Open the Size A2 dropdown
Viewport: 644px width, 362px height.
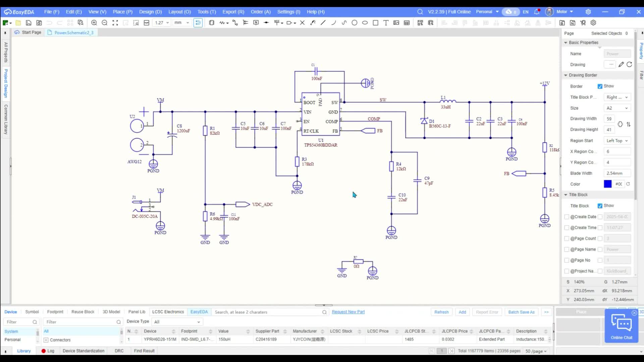point(617,108)
